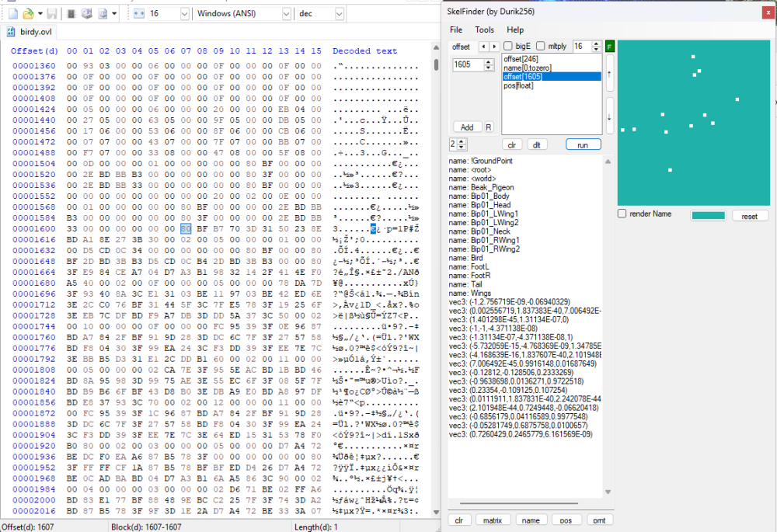Click the bytes-per-row width icon
The height and width of the screenshot is (532, 777).
click(139, 13)
